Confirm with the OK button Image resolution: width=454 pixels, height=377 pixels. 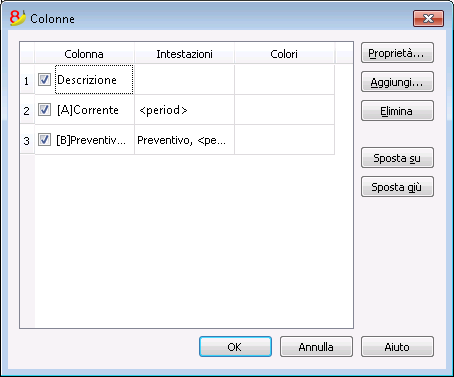pos(235,347)
